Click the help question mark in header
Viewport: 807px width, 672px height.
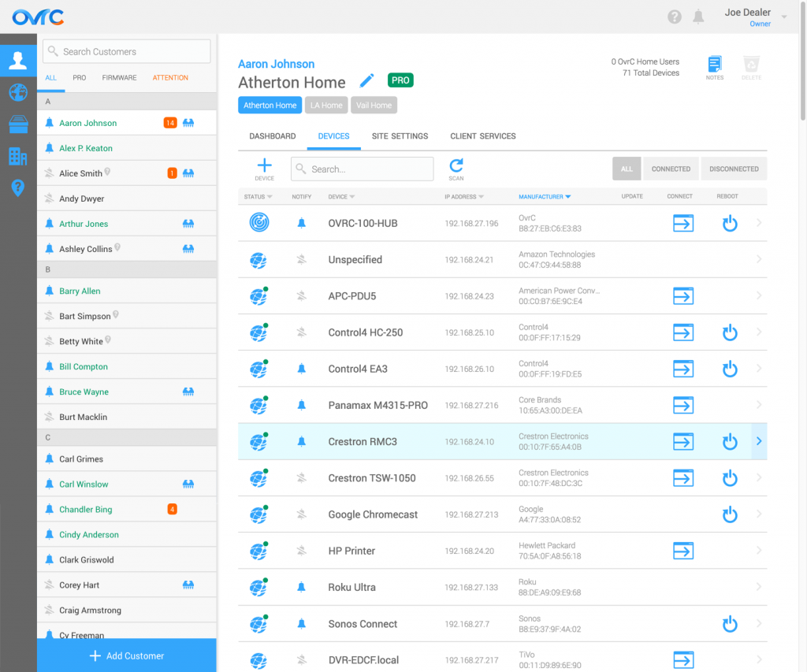(x=675, y=17)
